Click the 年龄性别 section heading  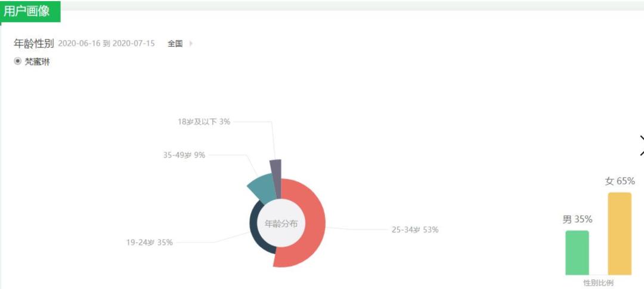pos(34,44)
